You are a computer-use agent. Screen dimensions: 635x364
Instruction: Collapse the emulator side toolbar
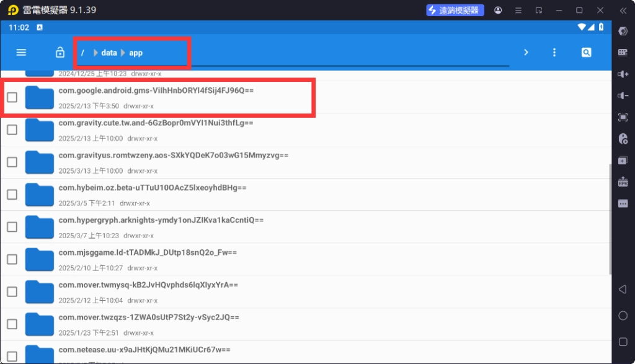point(623,11)
